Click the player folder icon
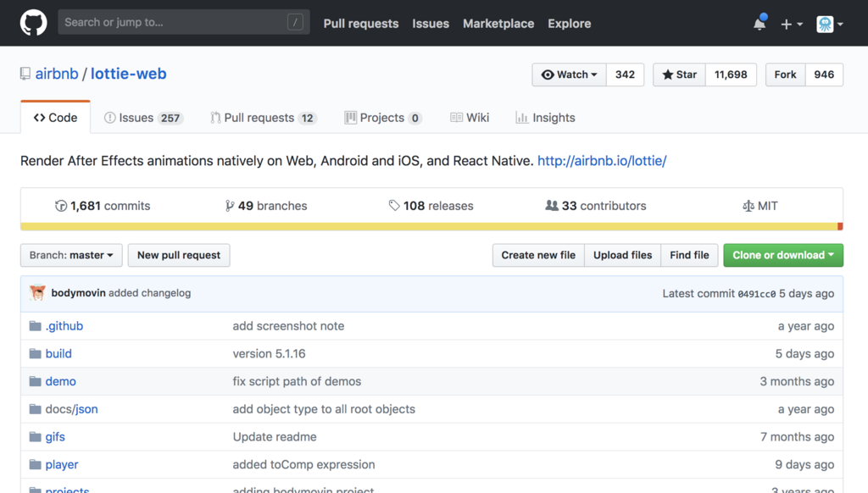Image resolution: width=868 pixels, height=493 pixels. click(35, 463)
